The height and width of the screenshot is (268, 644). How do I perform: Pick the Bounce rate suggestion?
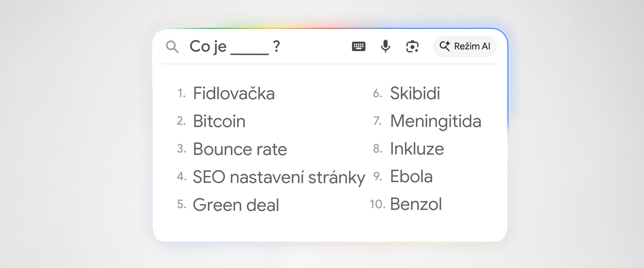click(x=240, y=149)
